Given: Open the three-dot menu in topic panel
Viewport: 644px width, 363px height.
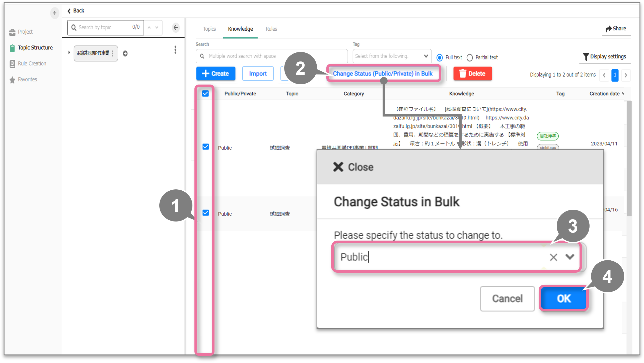Looking at the screenshot, I should point(175,50).
